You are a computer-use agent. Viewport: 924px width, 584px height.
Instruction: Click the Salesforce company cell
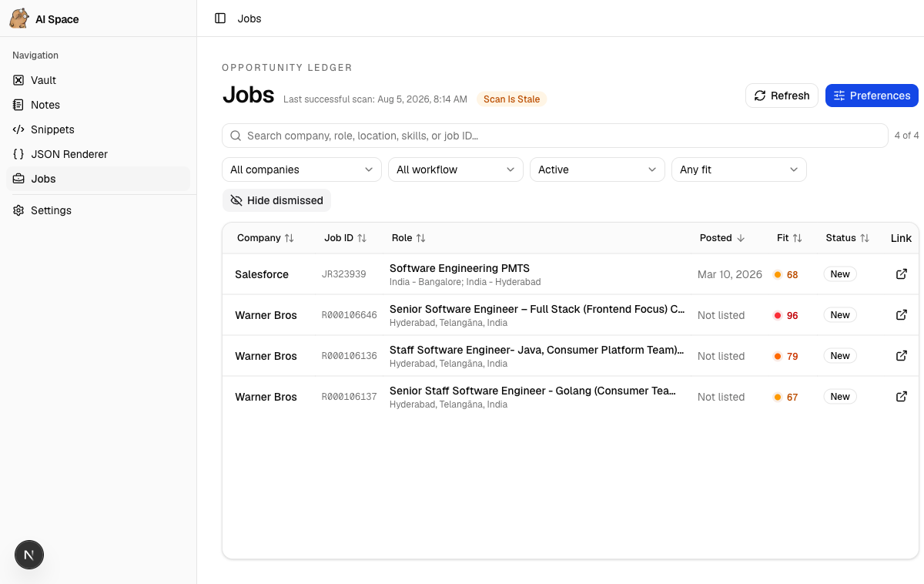click(262, 274)
